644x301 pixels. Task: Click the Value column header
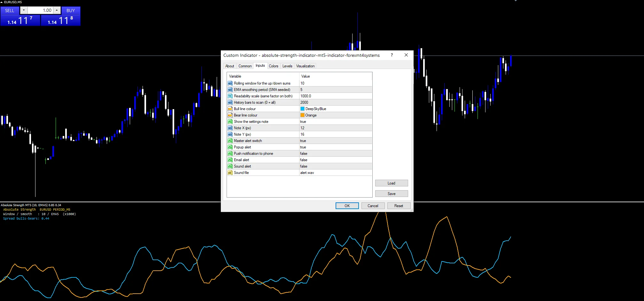pos(336,76)
